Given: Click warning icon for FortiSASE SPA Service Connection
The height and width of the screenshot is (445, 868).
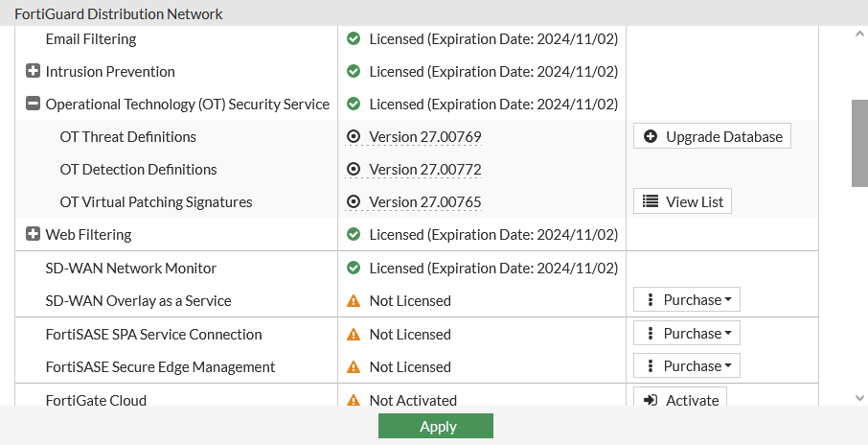Looking at the screenshot, I should pyautogui.click(x=354, y=335).
